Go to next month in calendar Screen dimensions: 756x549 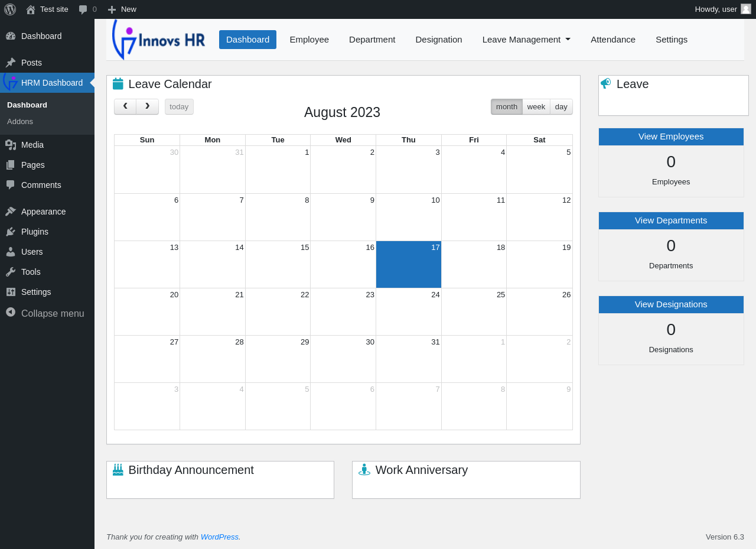[148, 106]
